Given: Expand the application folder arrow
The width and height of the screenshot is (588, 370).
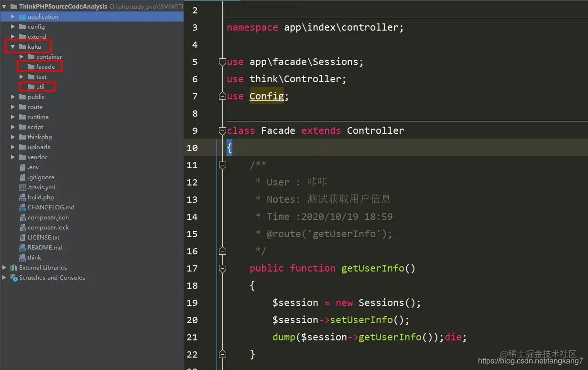Looking at the screenshot, I should point(13,17).
